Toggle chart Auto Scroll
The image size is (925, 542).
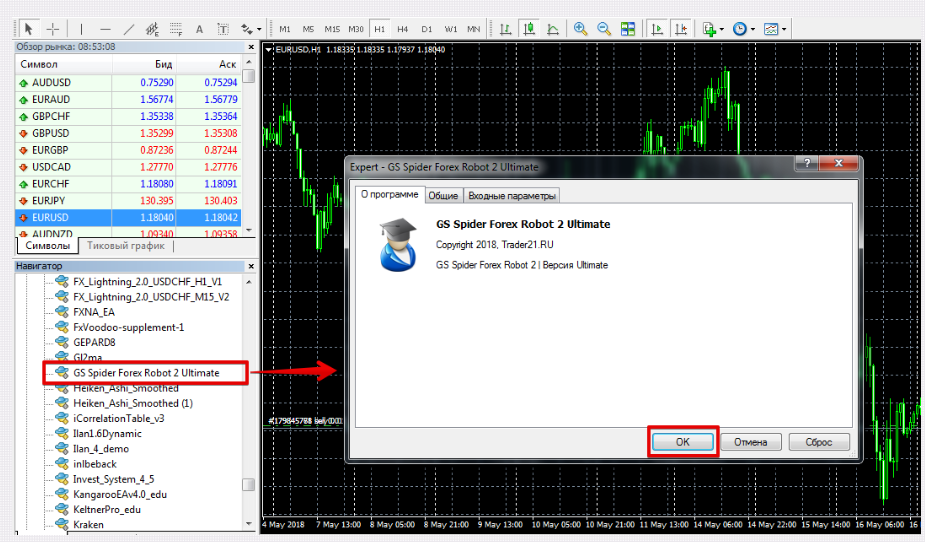click(657, 29)
